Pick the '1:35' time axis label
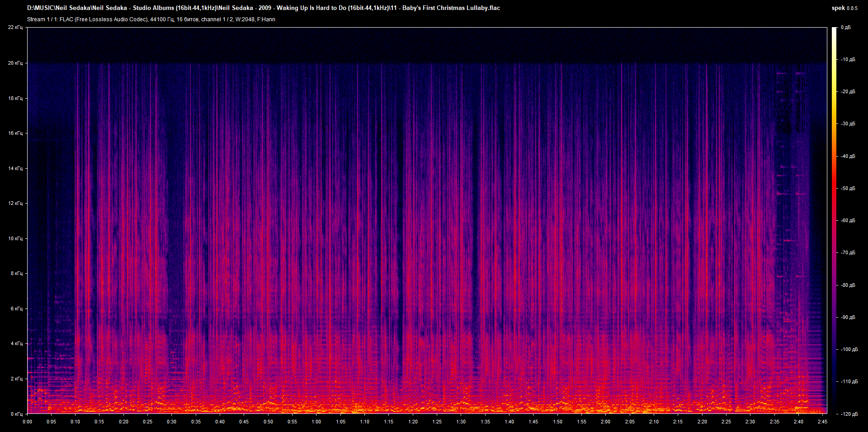The width and height of the screenshot is (868, 432). [x=486, y=422]
